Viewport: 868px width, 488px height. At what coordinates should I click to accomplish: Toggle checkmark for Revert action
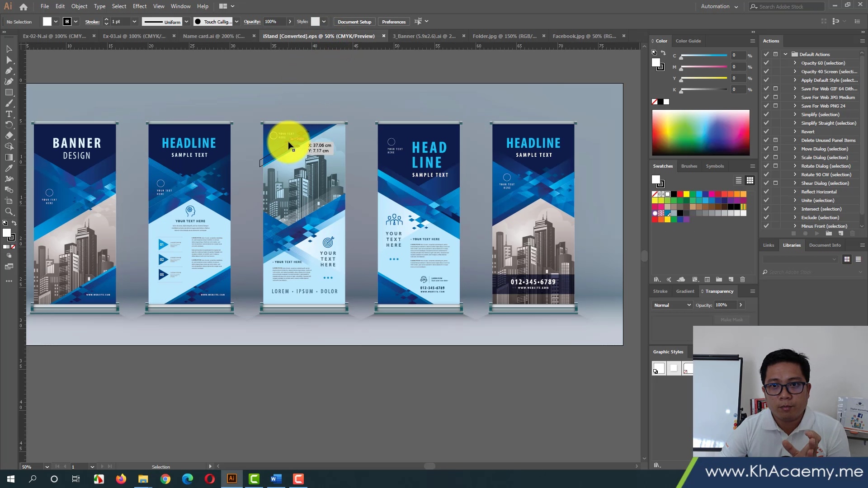pos(766,131)
